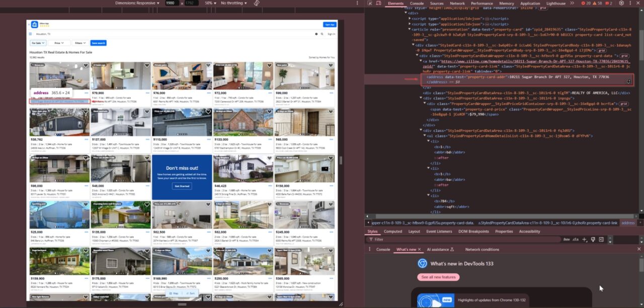Toggle the device toolbar emulation icon
Viewport: 644px width, 308px height.
tap(379, 3)
